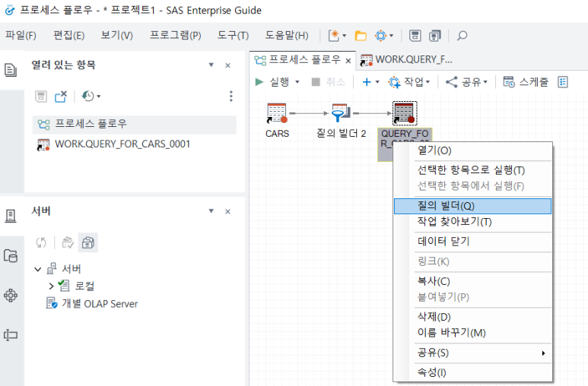Open 공유(S) submenu in context menu
Image resolution: width=588 pixels, height=386 pixels.
(472, 353)
